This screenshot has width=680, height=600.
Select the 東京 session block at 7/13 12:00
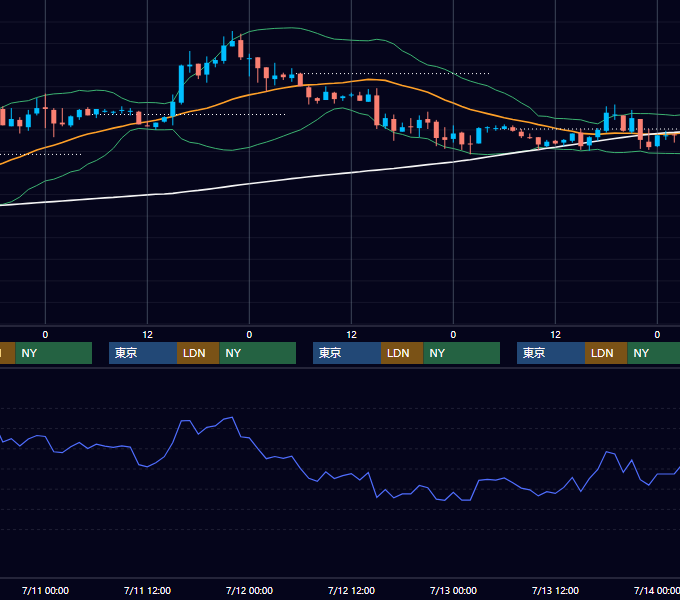coord(551,353)
